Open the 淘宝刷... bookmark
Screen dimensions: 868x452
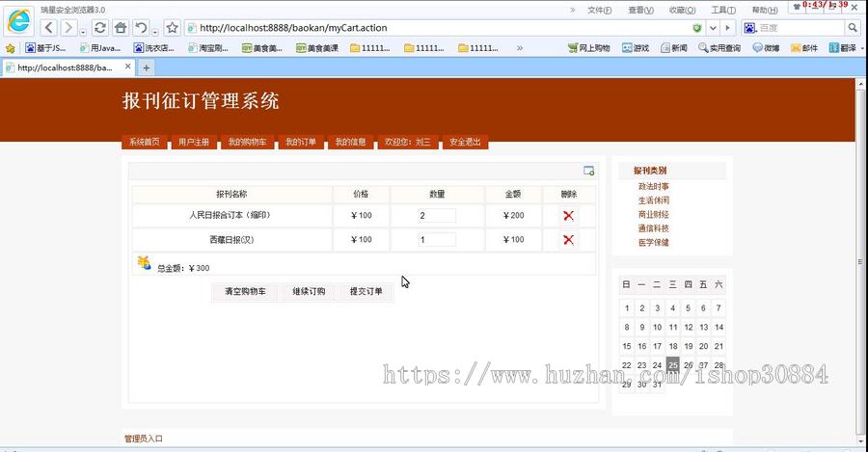click(208, 48)
